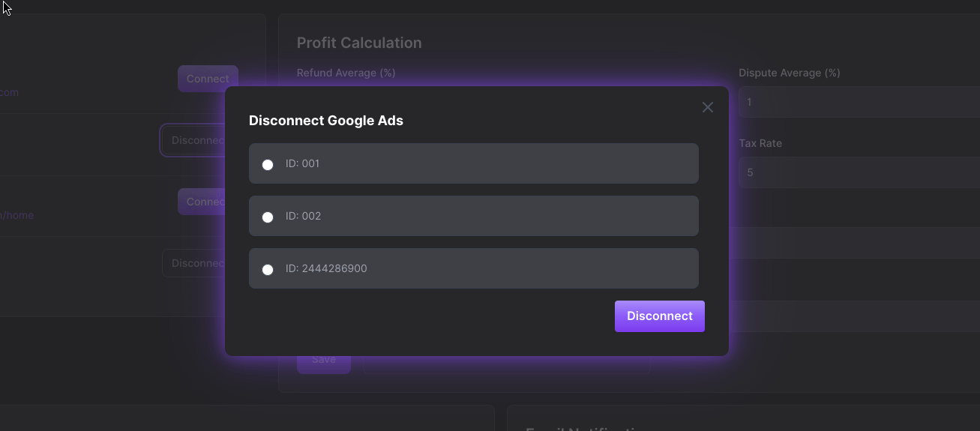980x431 pixels.
Task: Click the purple Disconnect button in dialog
Action: [660, 316]
